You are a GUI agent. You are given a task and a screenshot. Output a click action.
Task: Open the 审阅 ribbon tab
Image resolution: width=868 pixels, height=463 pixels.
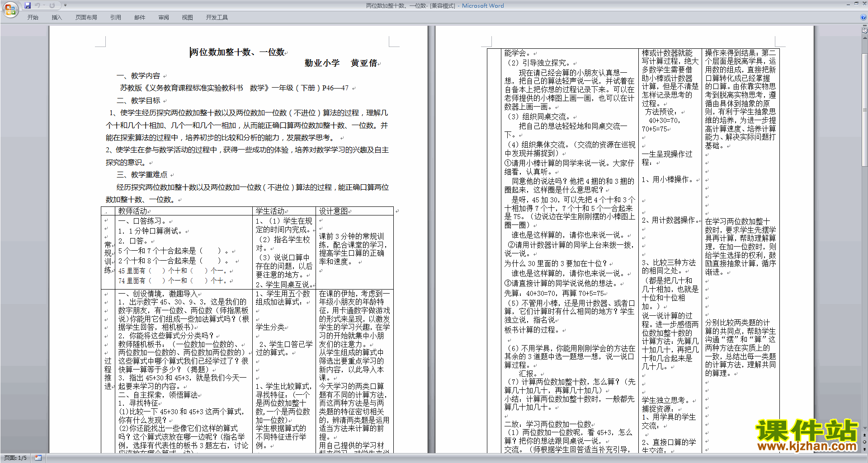pos(164,17)
